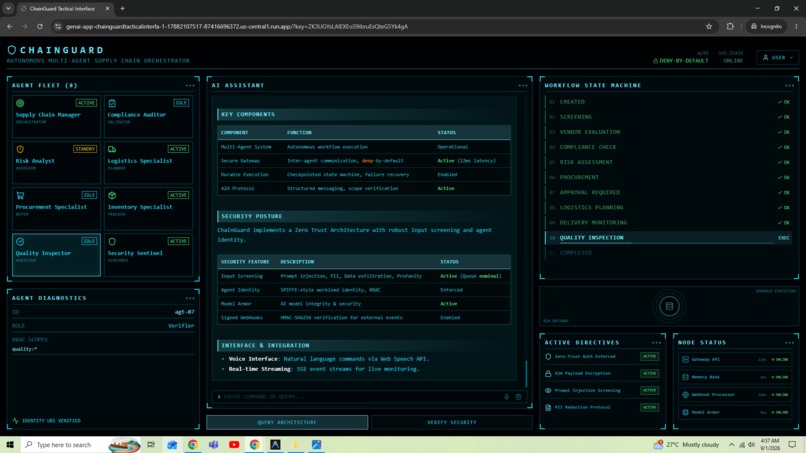Select the Quality Inspector checkmark icon
The width and height of the screenshot is (806, 453).
(20, 241)
